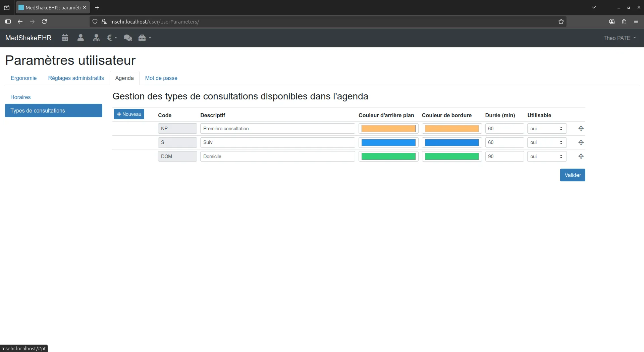Open the practitioners icon in navbar
This screenshot has height=352, width=644.
(96, 38)
